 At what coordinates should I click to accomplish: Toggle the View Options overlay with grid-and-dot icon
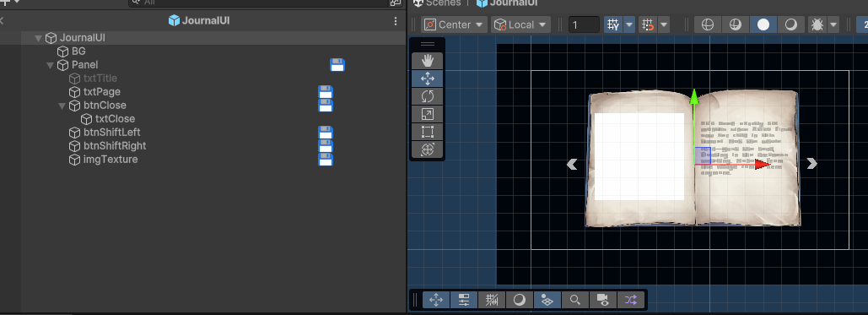pyautogui.click(x=547, y=300)
